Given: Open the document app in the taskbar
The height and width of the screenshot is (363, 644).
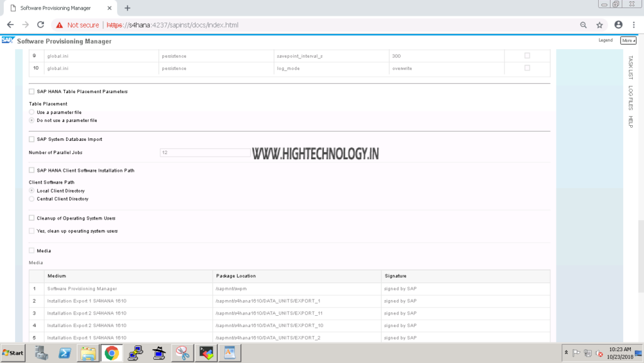Looking at the screenshot, I should click(230, 353).
